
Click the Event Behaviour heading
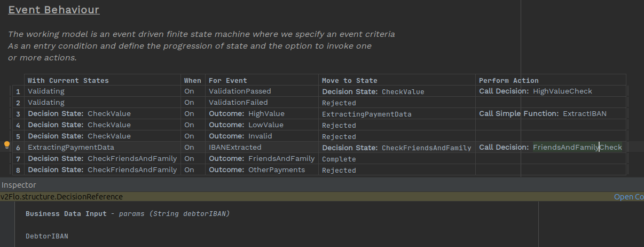[54, 10]
